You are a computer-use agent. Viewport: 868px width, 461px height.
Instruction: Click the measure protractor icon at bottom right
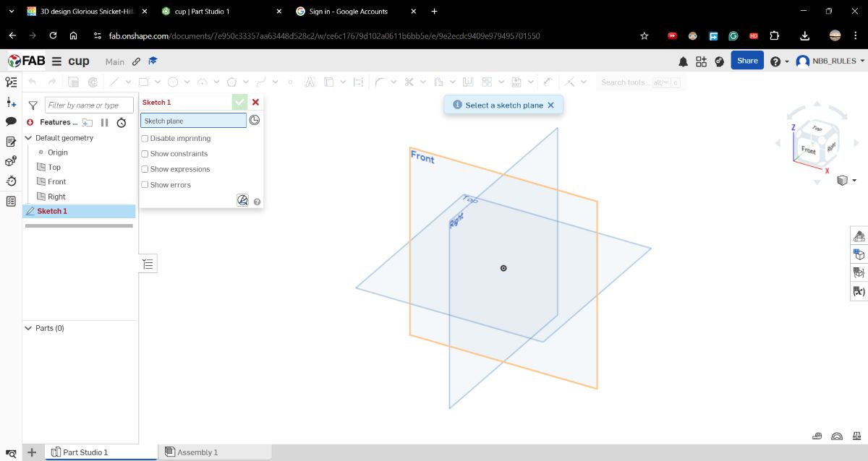coord(837,436)
